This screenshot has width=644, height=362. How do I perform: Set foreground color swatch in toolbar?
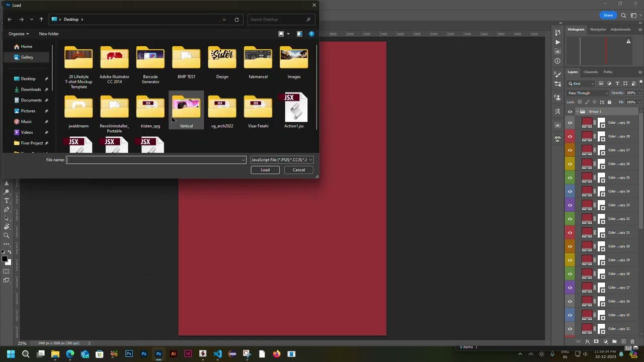tap(4, 259)
